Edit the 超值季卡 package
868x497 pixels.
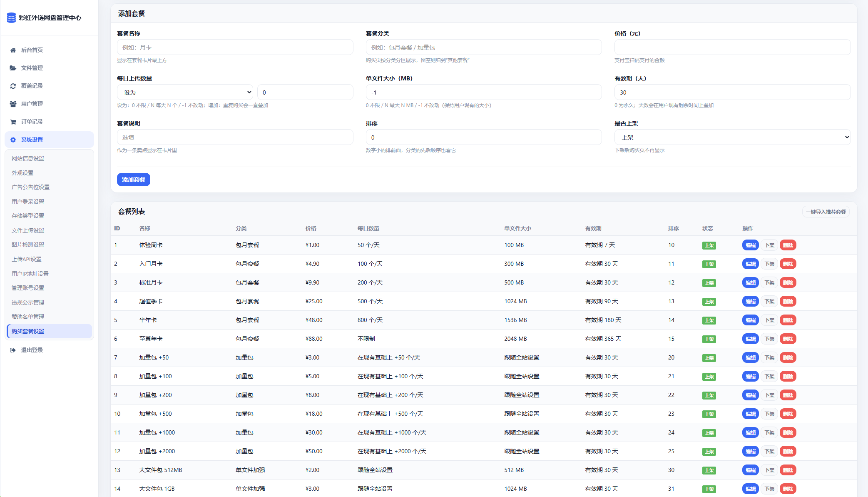751,301
